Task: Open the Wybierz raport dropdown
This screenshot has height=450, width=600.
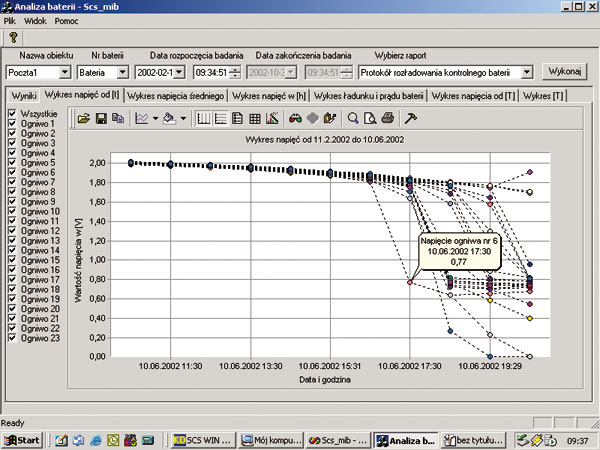Action: (527, 72)
